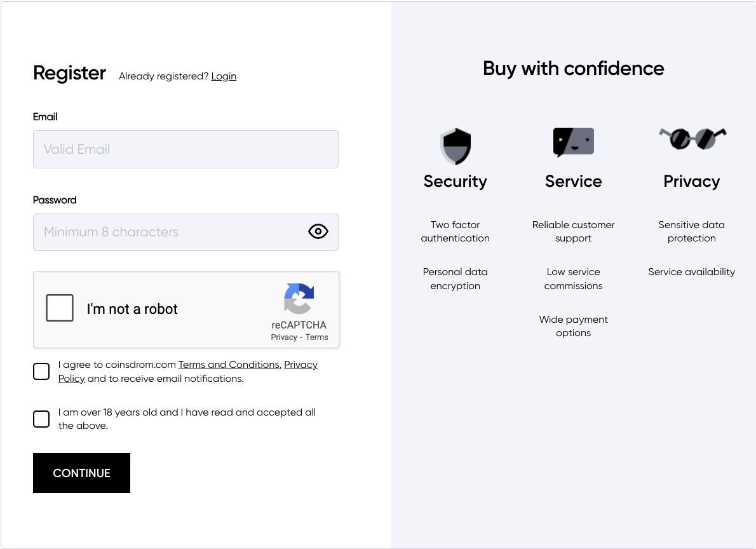Viewport: 756px width, 549px height.
Task: Open the Terms and Conditions link
Action: [x=229, y=365]
